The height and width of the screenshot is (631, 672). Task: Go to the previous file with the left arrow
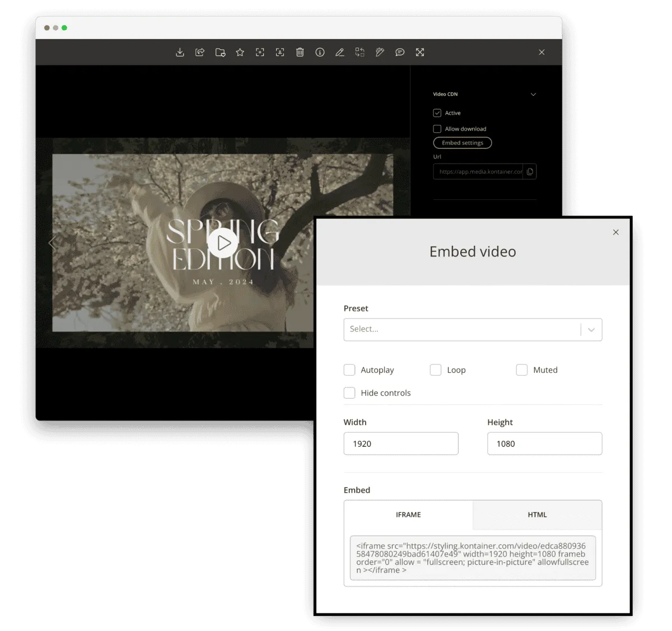click(53, 242)
